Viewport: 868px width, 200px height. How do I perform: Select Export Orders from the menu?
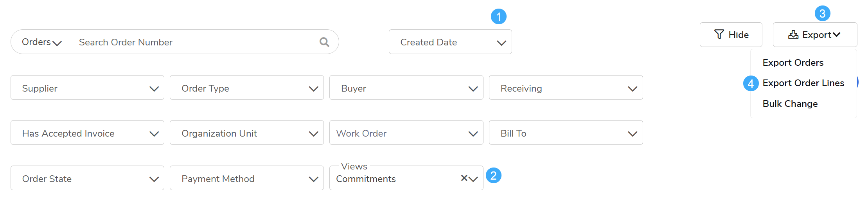[x=793, y=63]
